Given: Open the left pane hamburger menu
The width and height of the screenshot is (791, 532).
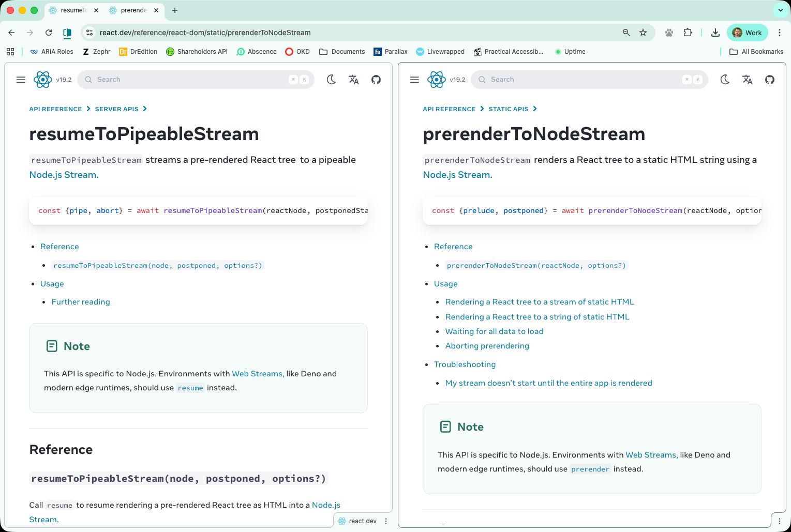Looking at the screenshot, I should coord(21,80).
